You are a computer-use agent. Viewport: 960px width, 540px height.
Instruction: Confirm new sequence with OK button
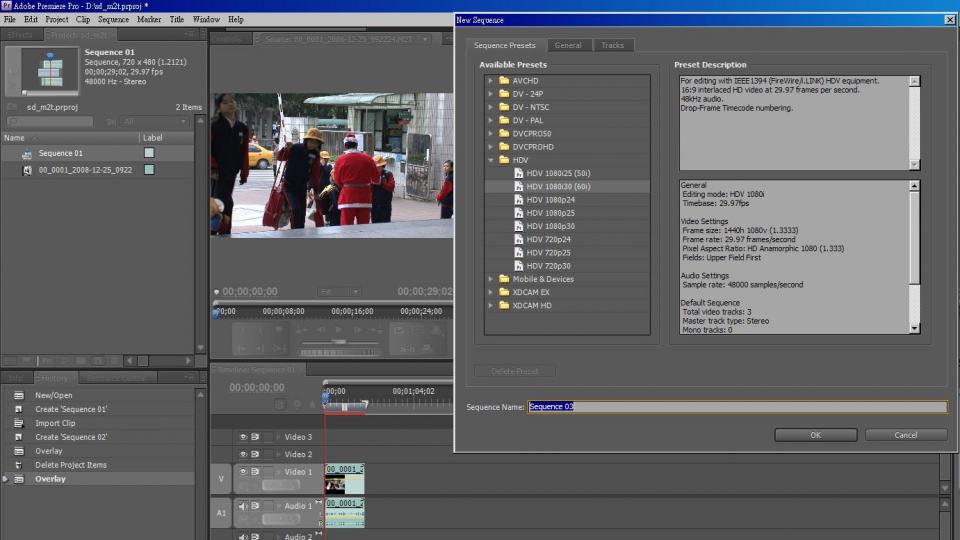(x=815, y=435)
